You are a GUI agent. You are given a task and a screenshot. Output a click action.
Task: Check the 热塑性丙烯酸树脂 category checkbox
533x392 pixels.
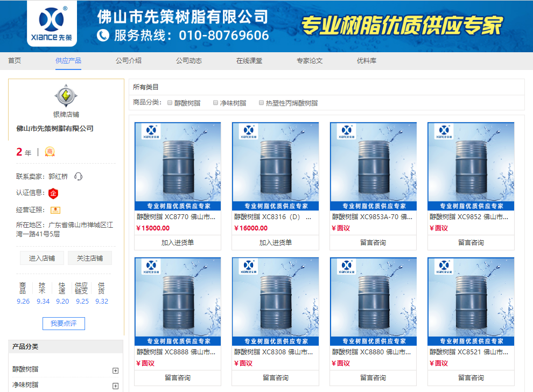click(x=262, y=103)
